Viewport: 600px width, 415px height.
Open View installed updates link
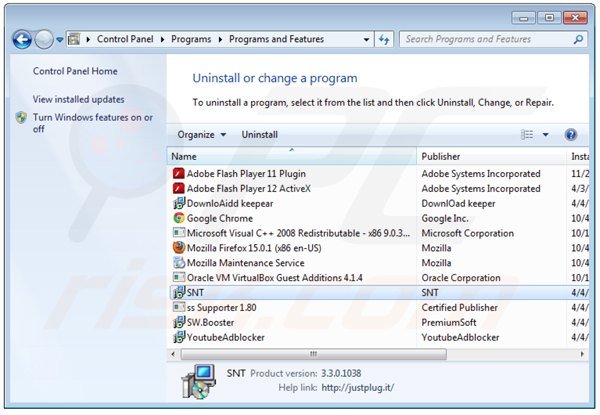click(78, 99)
